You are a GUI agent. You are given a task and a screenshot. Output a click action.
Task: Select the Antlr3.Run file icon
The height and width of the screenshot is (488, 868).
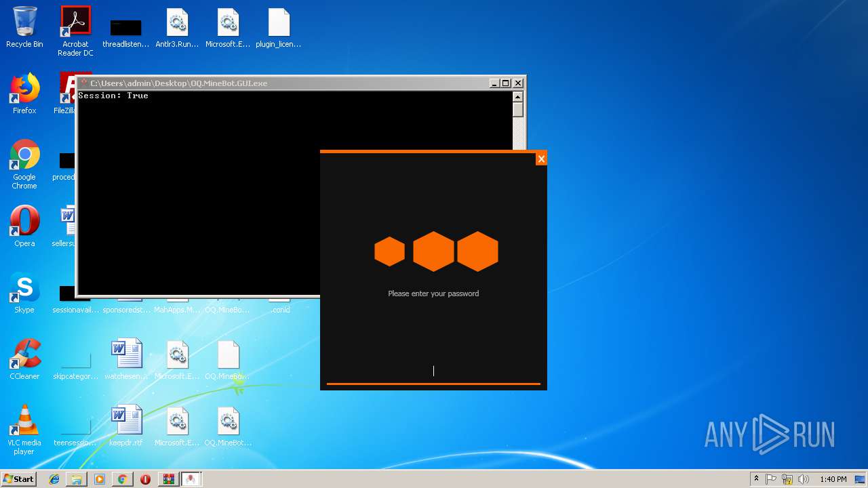[177, 28]
